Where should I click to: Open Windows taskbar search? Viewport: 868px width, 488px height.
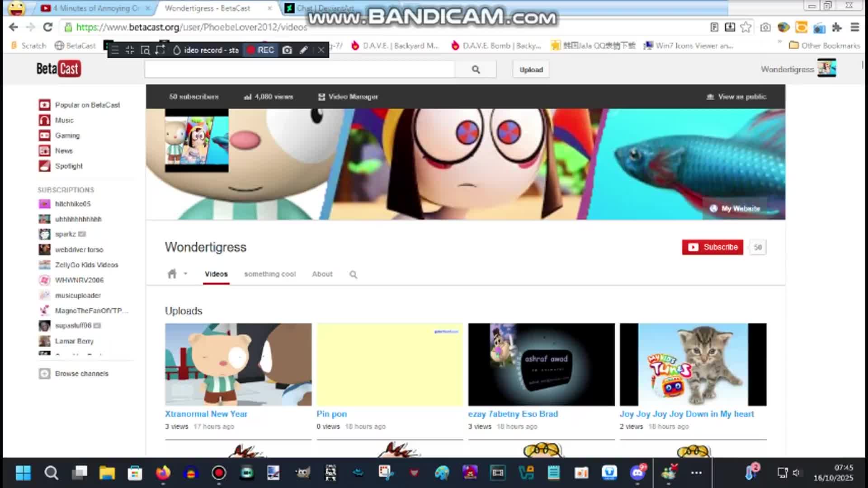coord(51,473)
